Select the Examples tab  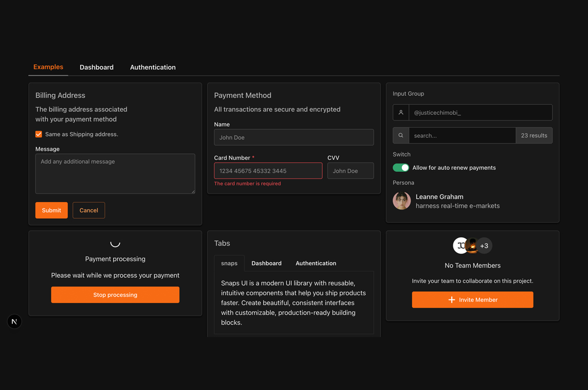click(48, 67)
